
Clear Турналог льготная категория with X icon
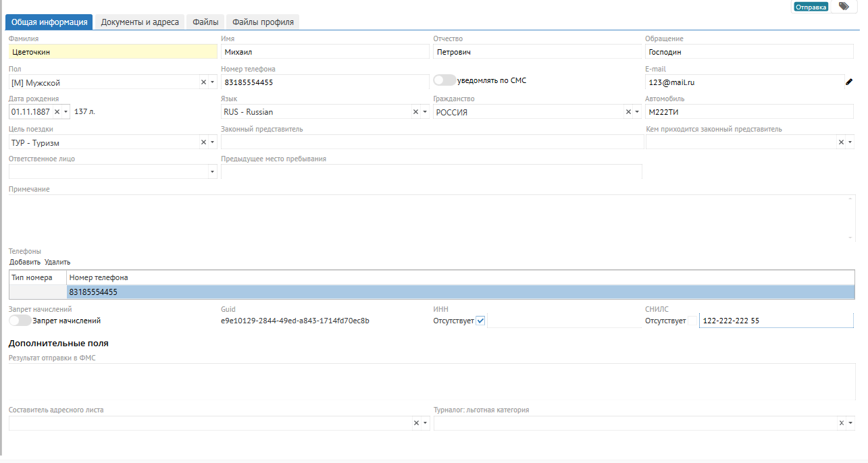point(841,423)
